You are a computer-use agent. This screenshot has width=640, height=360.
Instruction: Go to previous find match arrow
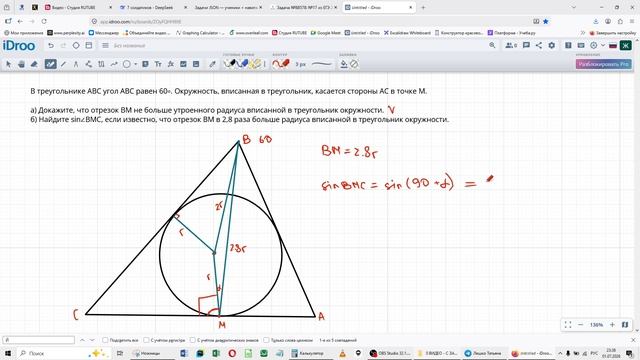(82, 340)
